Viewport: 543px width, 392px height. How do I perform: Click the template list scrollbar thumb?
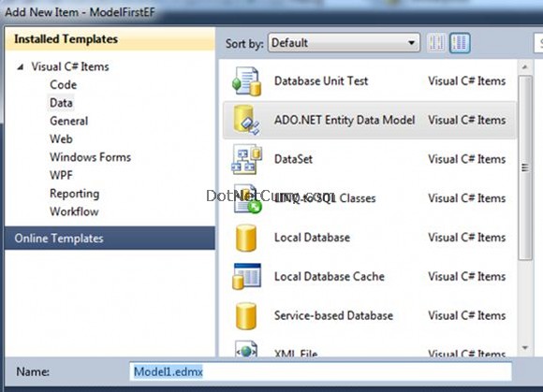[525, 167]
